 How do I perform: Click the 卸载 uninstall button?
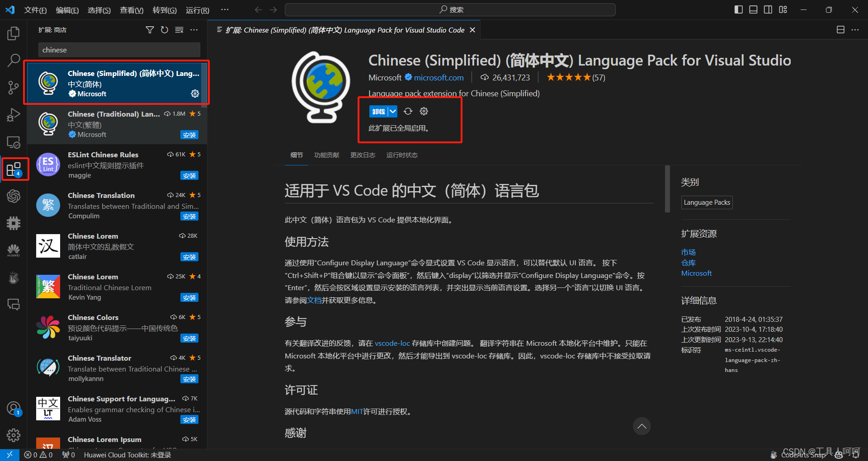coord(379,111)
